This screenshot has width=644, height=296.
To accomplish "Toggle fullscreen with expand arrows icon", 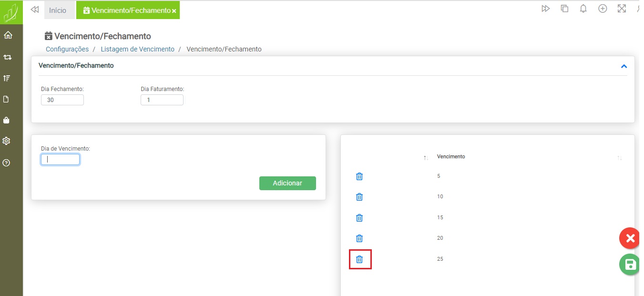I will click(x=622, y=9).
